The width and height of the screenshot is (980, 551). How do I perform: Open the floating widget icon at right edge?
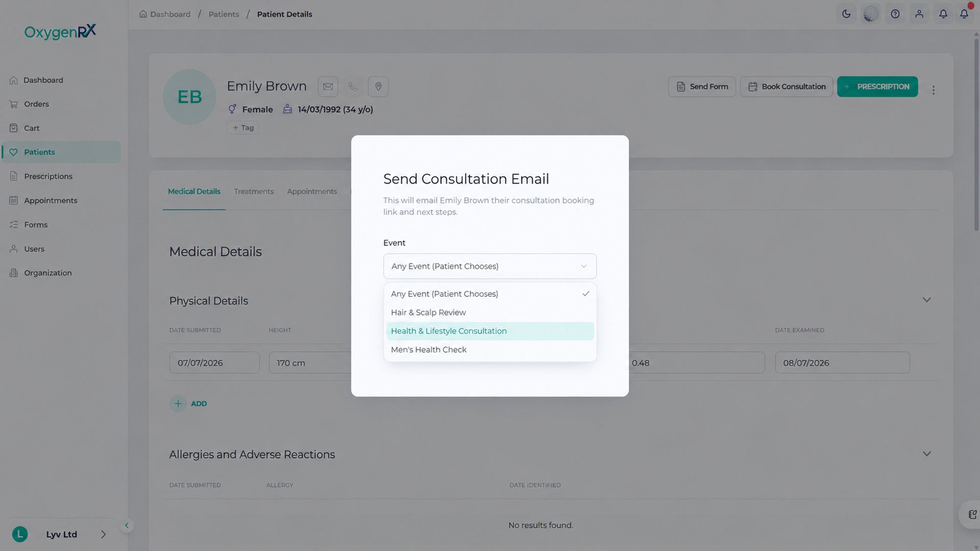pyautogui.click(x=971, y=514)
